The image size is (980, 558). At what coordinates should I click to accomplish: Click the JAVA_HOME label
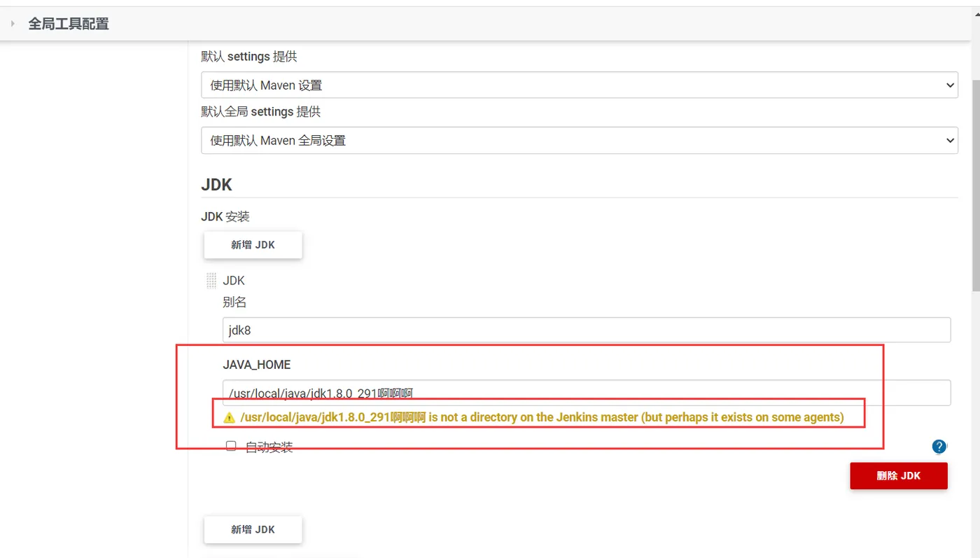(x=257, y=365)
